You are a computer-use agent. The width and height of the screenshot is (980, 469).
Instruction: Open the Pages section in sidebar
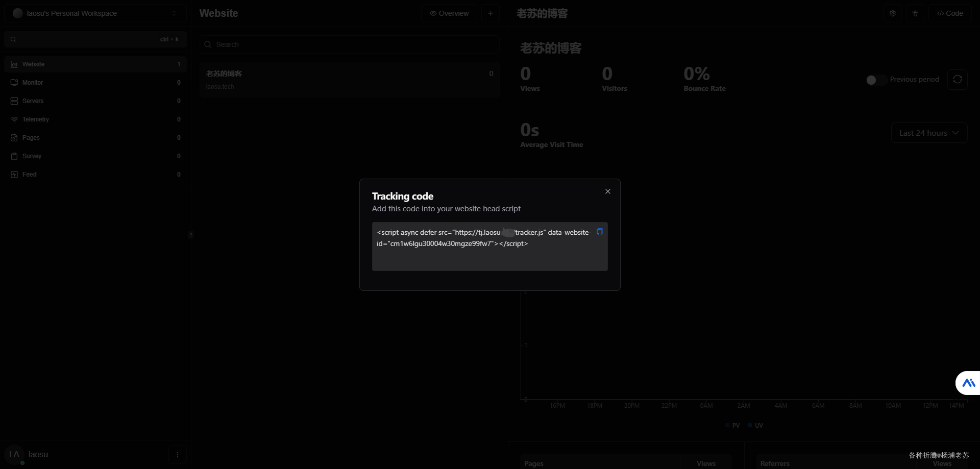click(x=95, y=138)
